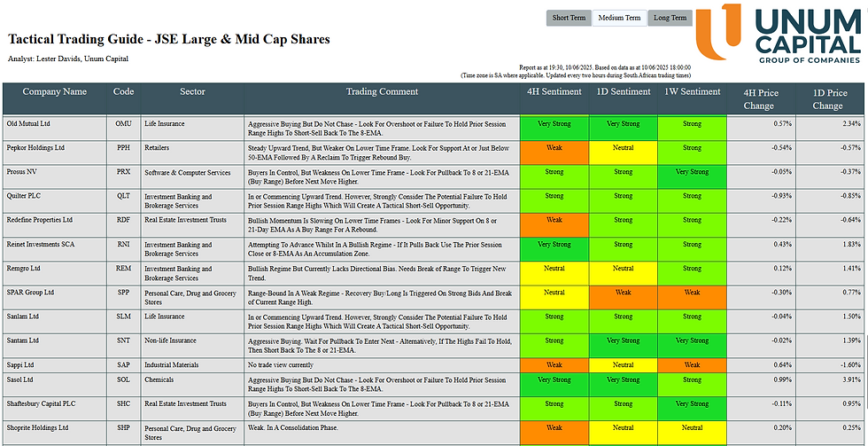The width and height of the screenshot is (868, 446).
Task: Open the Long Term tab
Action: click(x=670, y=18)
